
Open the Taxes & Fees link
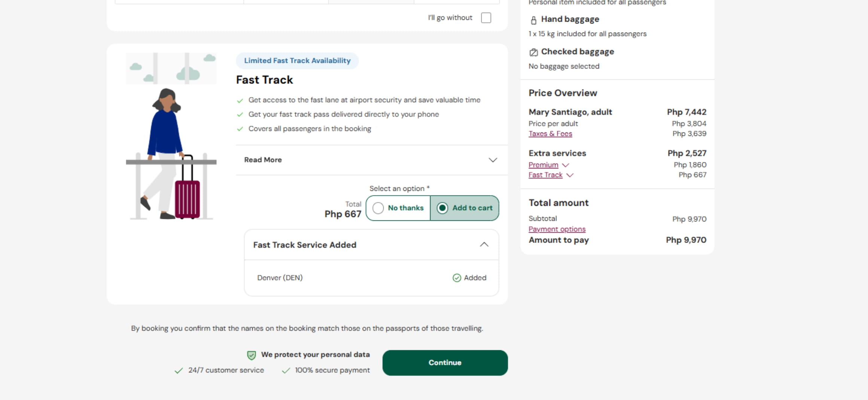pos(550,134)
